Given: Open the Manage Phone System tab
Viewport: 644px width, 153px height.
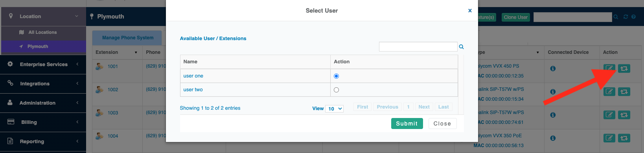Looking at the screenshot, I should point(127,38).
